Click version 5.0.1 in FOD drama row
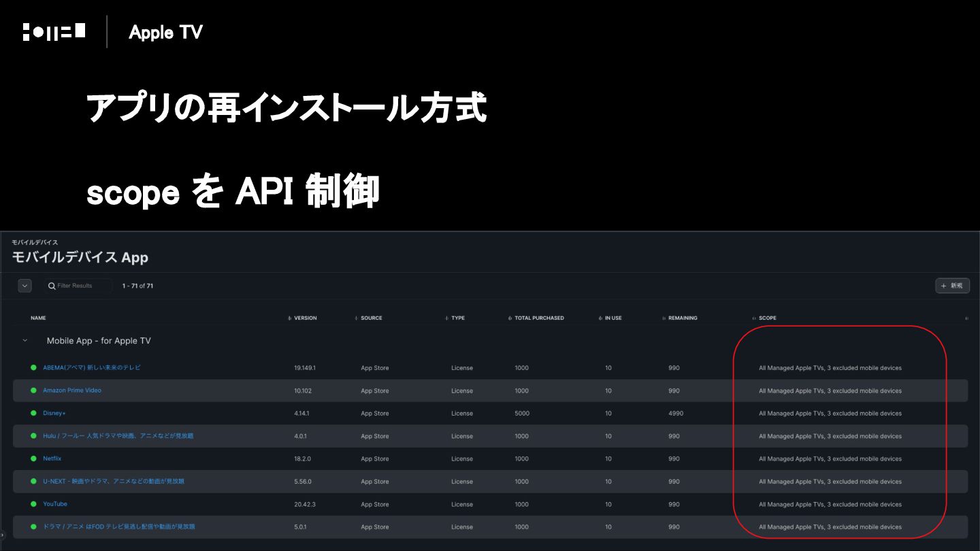The height and width of the screenshot is (551, 980). pyautogui.click(x=300, y=527)
